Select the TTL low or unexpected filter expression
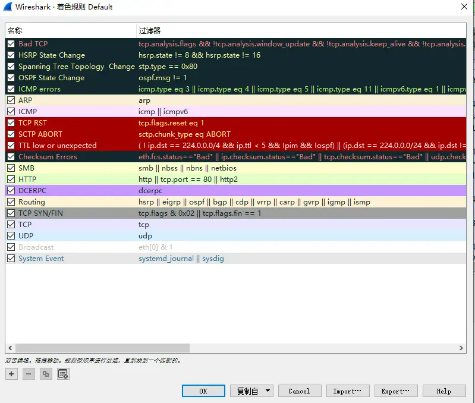Screen dimensions: 475x403 [x=302, y=145]
